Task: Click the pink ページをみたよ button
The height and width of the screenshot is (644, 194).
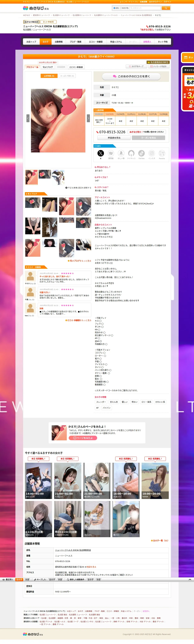Action: coord(83,438)
